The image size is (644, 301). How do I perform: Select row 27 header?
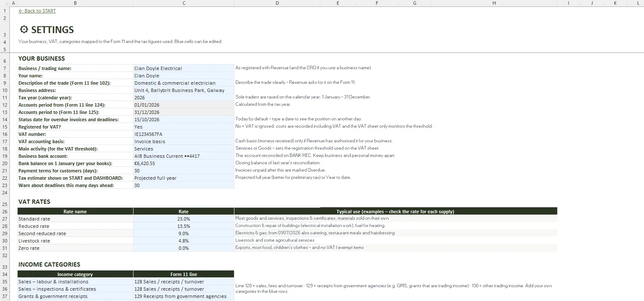pyautogui.click(x=5, y=219)
